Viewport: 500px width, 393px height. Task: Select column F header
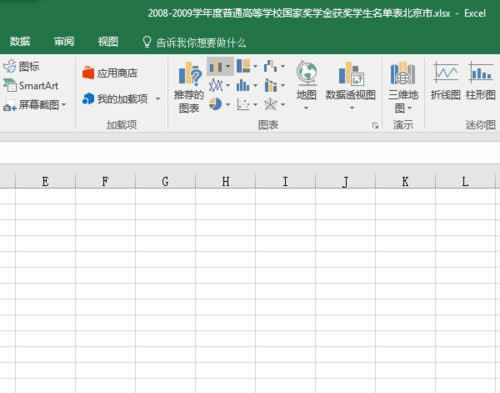tap(105, 182)
